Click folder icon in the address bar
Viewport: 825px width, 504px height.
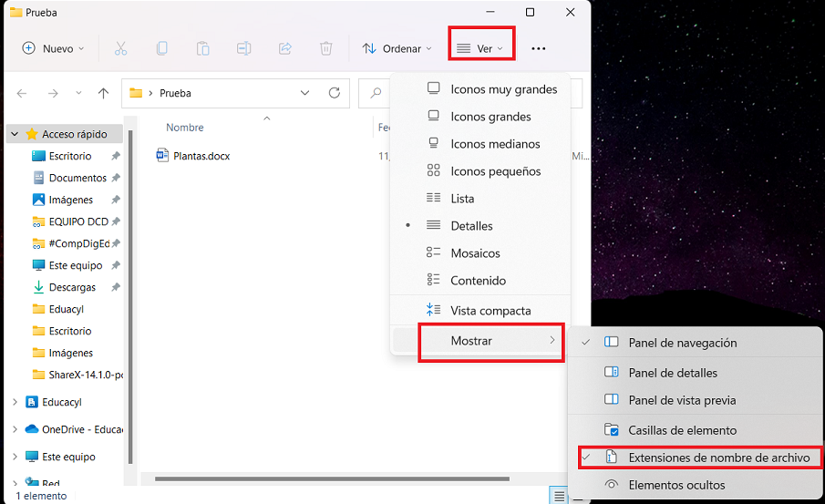click(x=136, y=93)
